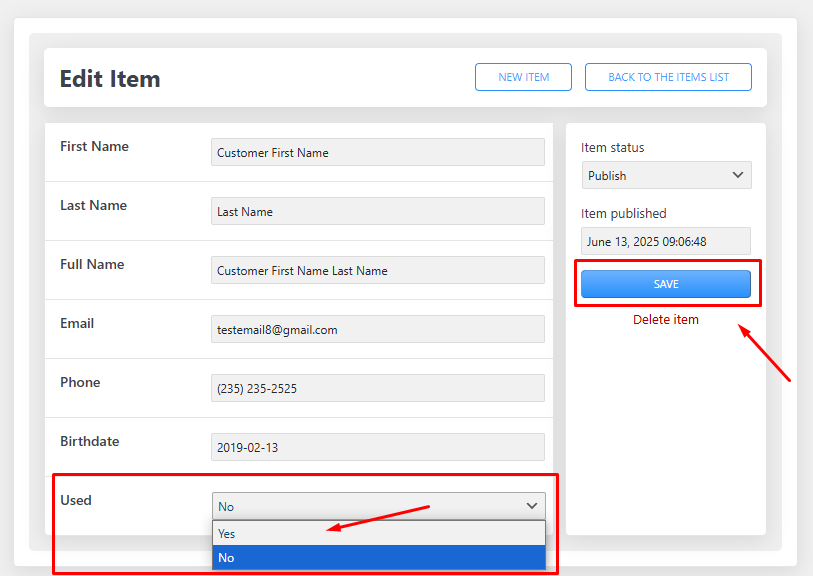Image resolution: width=813 pixels, height=576 pixels.
Task: Select the Full Name text box
Action: [377, 271]
